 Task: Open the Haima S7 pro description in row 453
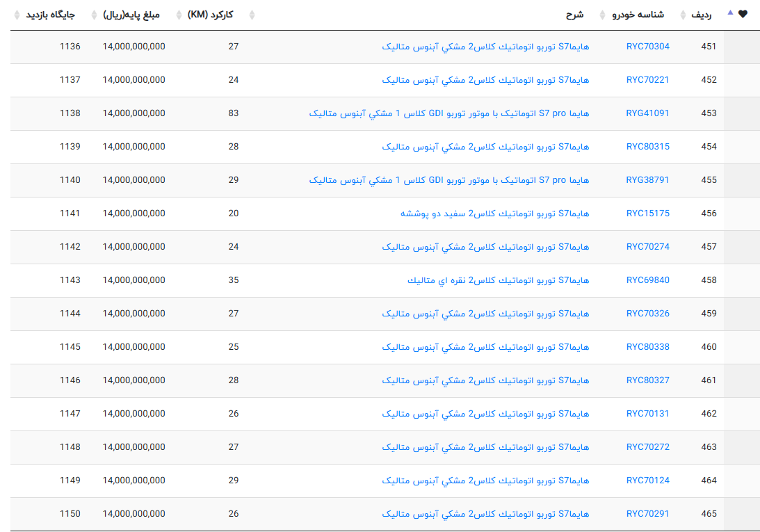449,113
